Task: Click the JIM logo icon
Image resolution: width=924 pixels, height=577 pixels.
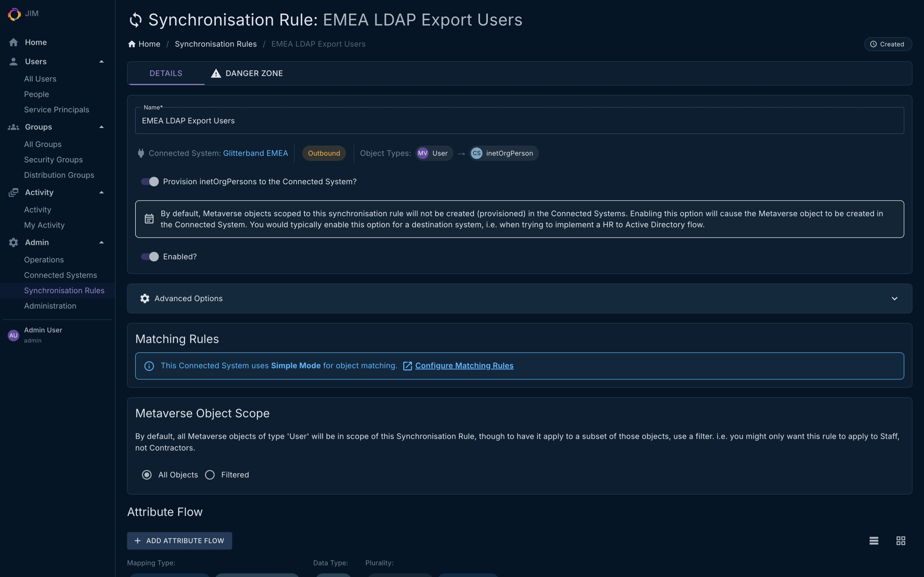Action: [x=14, y=14]
